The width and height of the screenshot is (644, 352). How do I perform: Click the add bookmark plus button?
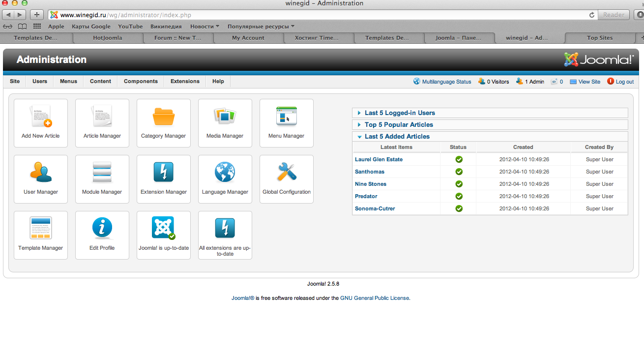click(x=37, y=15)
